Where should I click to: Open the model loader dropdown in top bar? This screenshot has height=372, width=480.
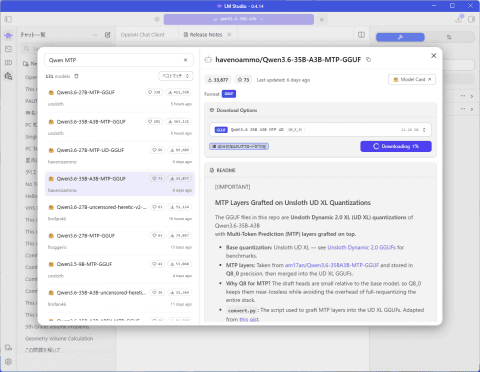pos(239,19)
